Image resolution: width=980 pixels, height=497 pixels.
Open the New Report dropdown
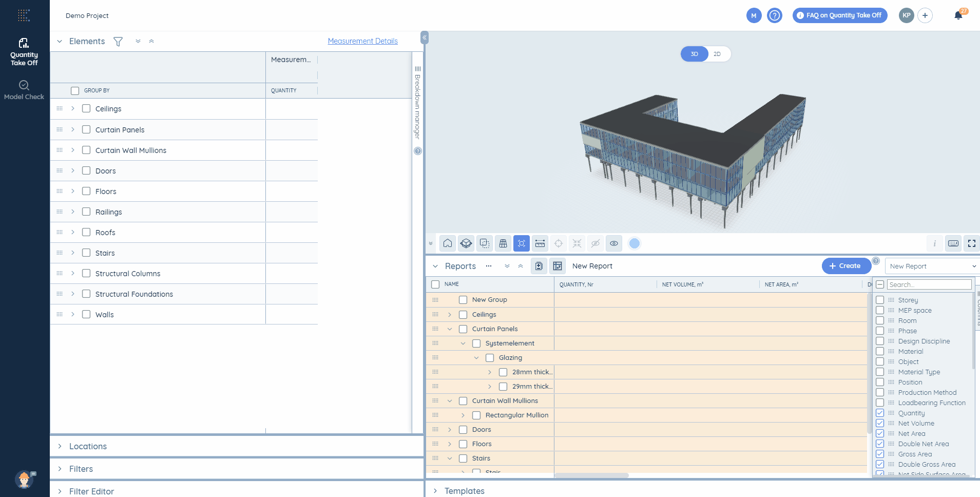pyautogui.click(x=932, y=266)
